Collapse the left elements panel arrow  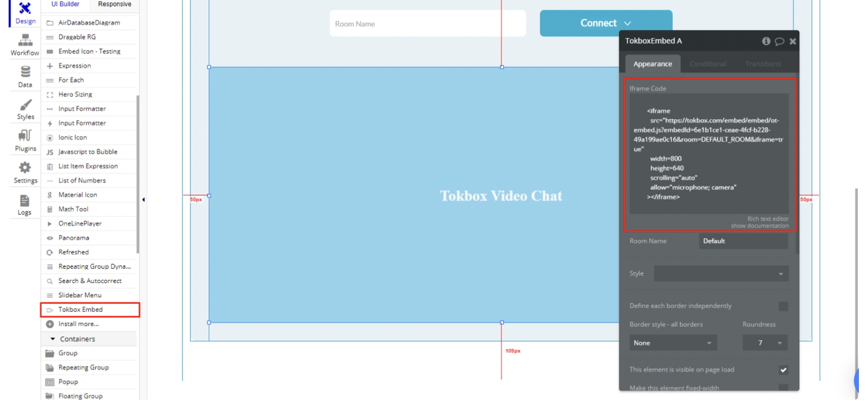tap(143, 200)
